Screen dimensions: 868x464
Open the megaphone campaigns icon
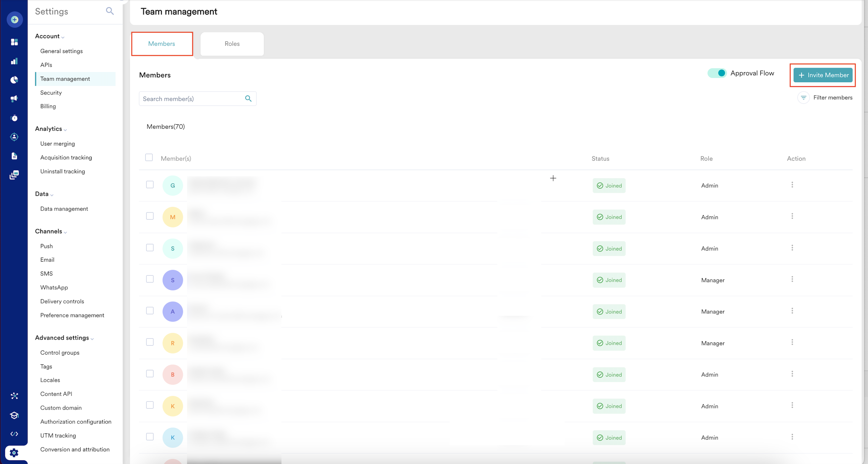tap(14, 99)
